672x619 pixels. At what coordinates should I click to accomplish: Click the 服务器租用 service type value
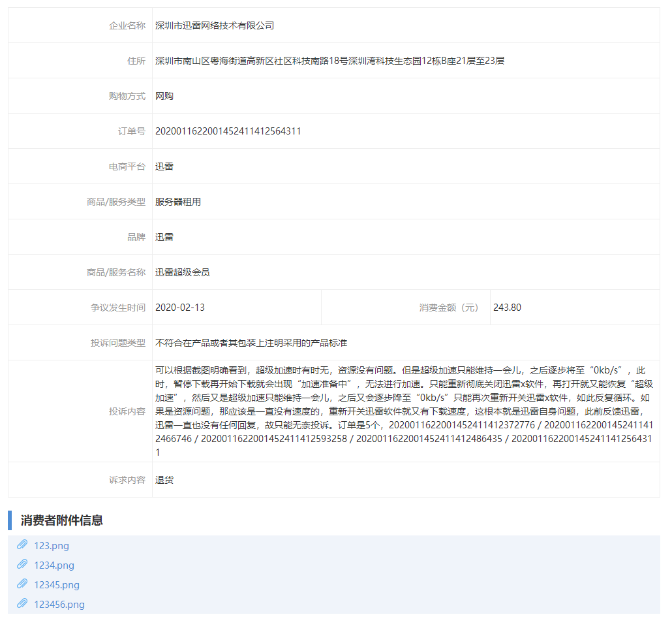click(177, 201)
